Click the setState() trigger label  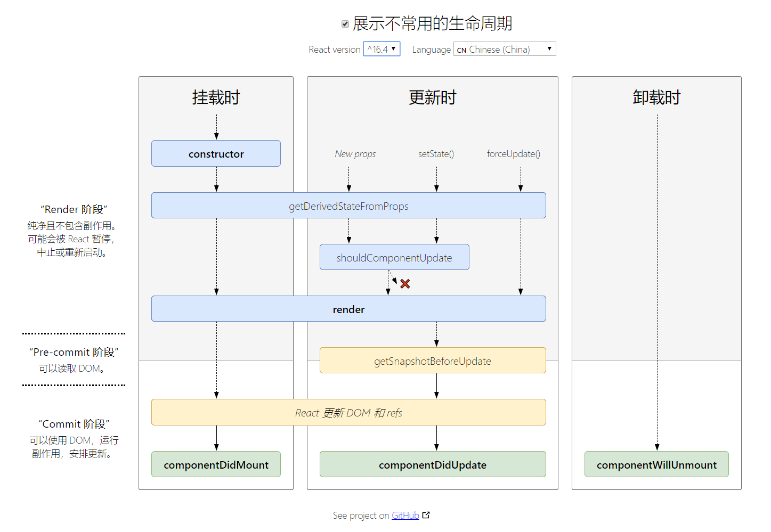point(436,154)
